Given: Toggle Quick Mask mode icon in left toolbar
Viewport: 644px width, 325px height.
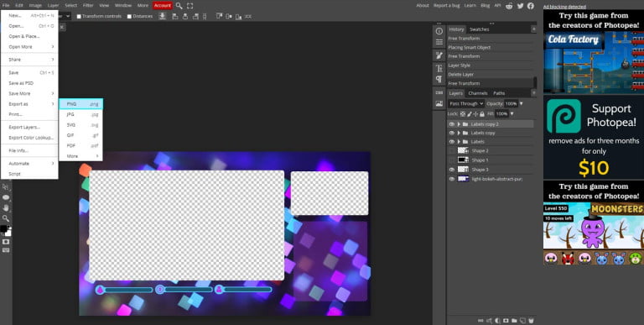Looking at the screenshot, I should click(x=6, y=242).
